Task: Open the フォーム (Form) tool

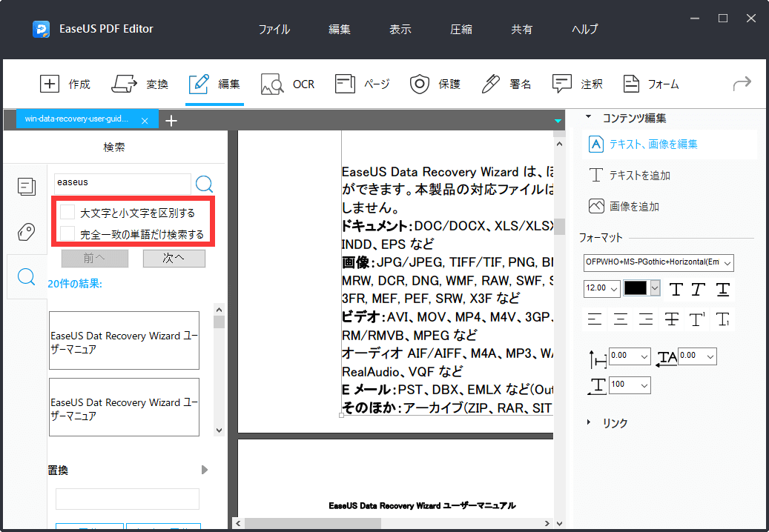Action: (651, 84)
